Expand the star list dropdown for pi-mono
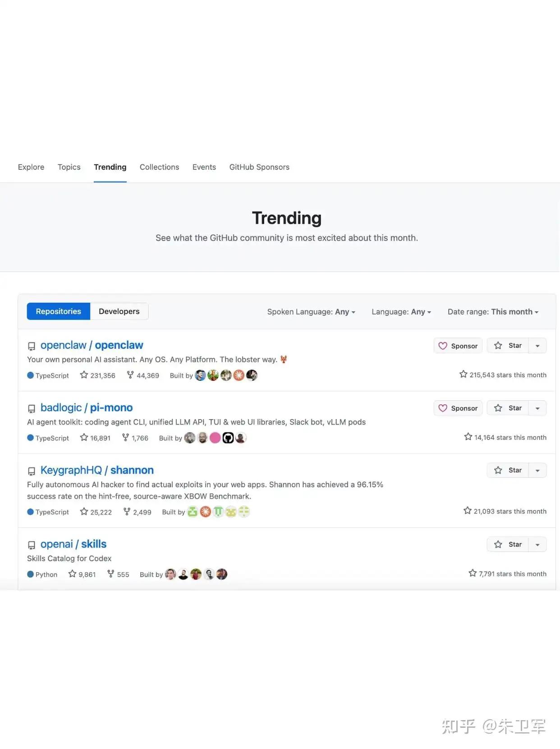Screen dimensions: 560x749 click(537, 408)
